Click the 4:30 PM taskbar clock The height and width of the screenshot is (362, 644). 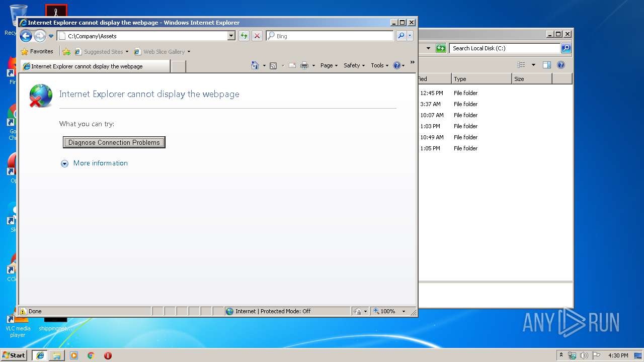point(618,355)
